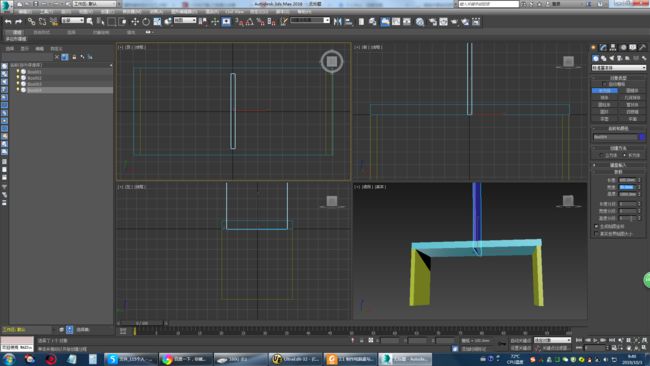Click the Teapot object type button
Screen dimensions: 650x366
click(605, 119)
